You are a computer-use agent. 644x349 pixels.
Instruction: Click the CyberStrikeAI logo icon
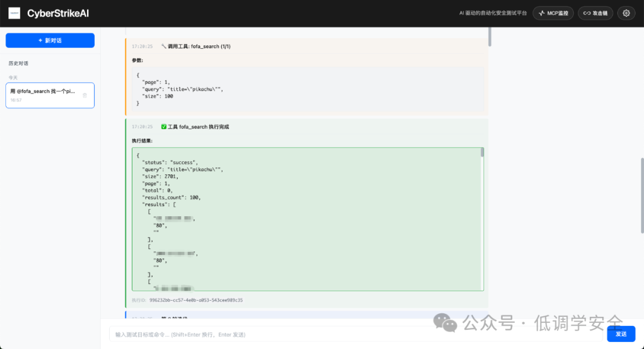[x=14, y=13]
